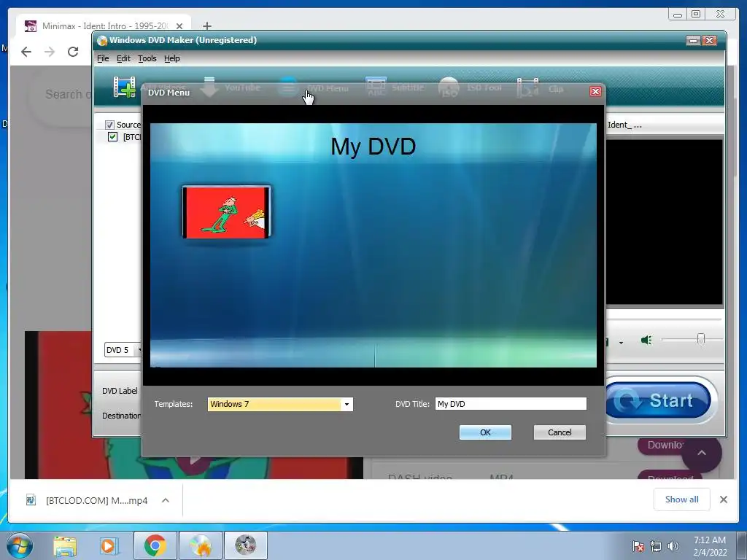This screenshot has width=747, height=560.
Task: Mute audio with the speaker icon
Action: 646,340
